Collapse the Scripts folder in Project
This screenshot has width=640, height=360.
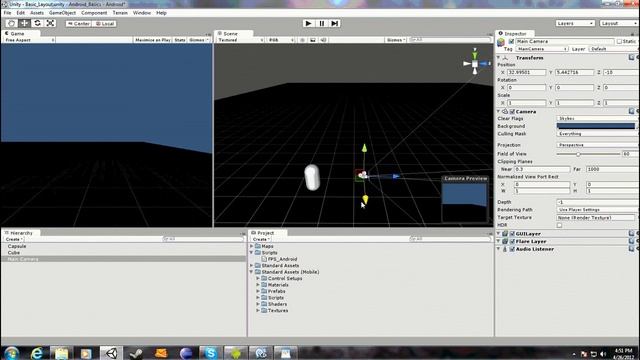pos(251,253)
